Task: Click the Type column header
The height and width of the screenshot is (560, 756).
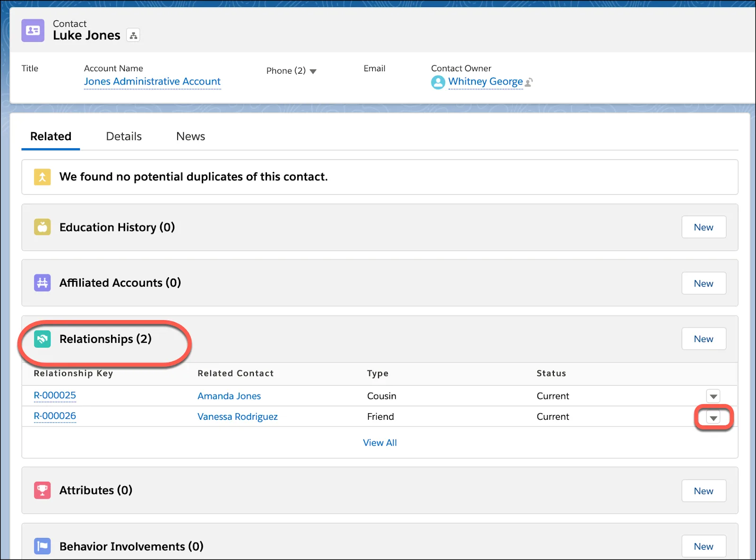Action: pos(378,373)
